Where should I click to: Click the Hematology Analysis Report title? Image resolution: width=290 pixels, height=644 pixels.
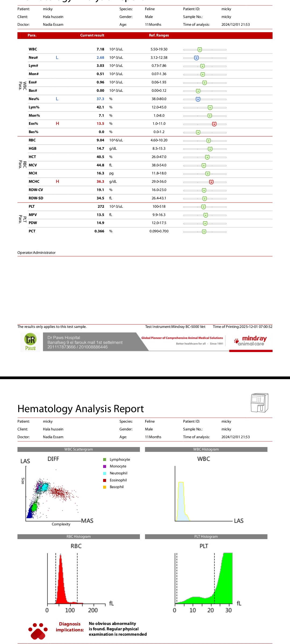81,409
